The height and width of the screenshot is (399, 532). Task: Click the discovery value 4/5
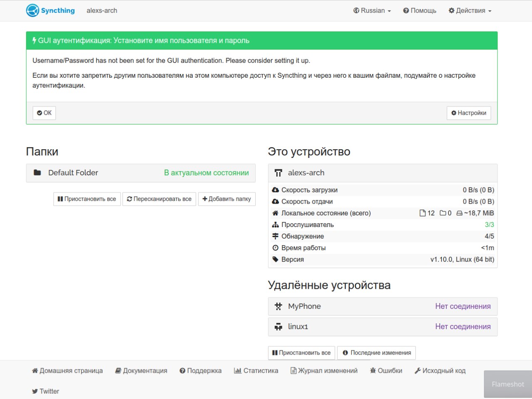(490, 236)
